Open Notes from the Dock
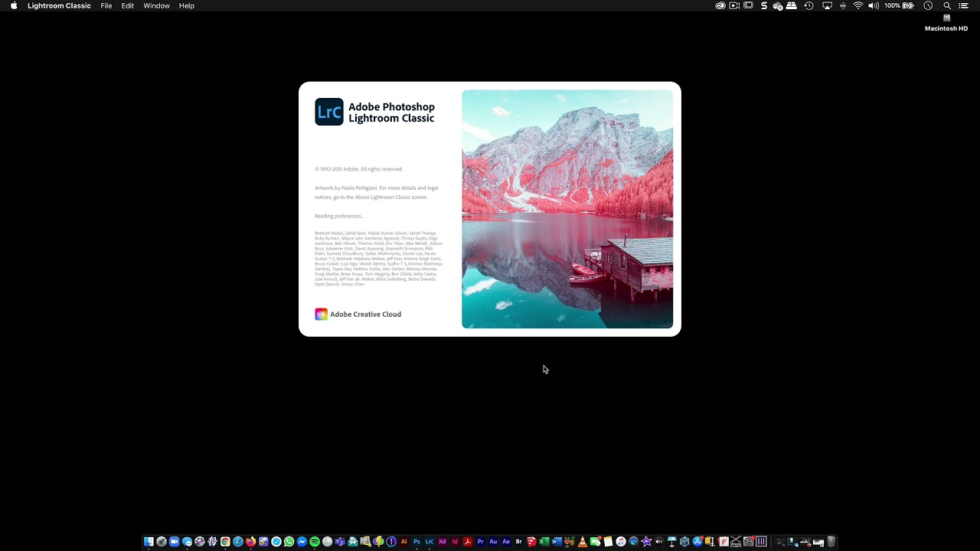The image size is (980, 551). pyautogui.click(x=608, y=542)
